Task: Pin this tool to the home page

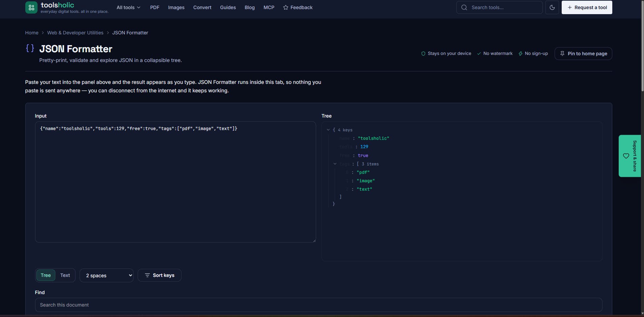Action: click(583, 54)
